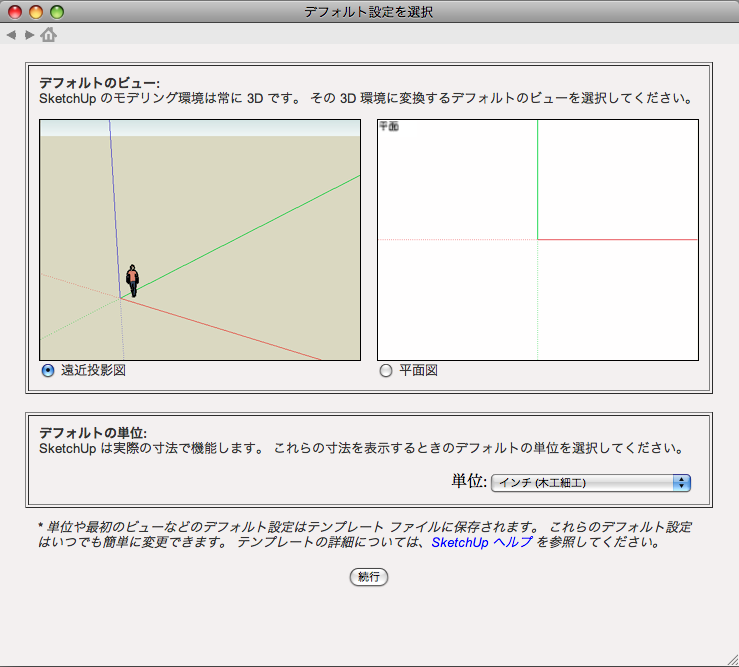Click the 単位 label text
739x667 pixels.
[x=469, y=481]
